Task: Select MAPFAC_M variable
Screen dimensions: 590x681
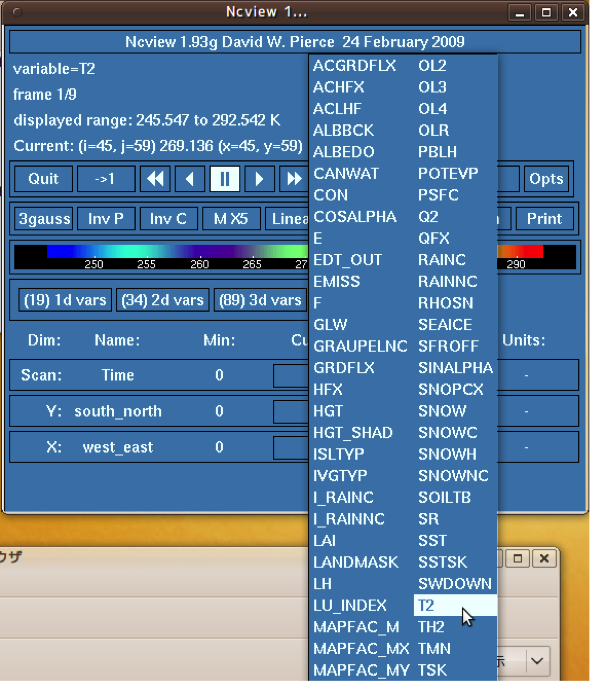Action: pos(356,627)
